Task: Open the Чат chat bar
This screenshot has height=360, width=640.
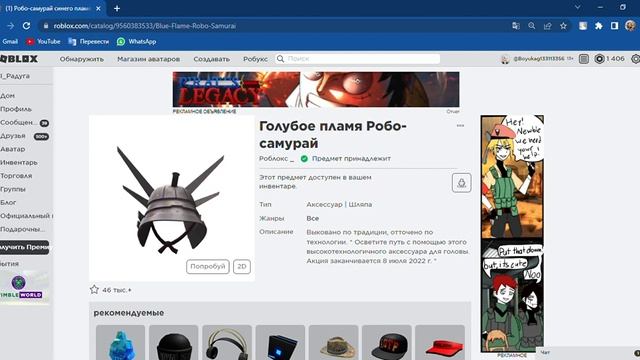Action: (x=588, y=353)
